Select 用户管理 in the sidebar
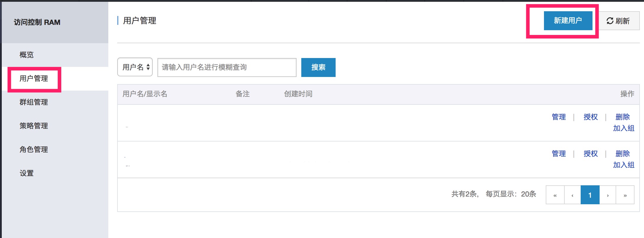 click(x=34, y=78)
